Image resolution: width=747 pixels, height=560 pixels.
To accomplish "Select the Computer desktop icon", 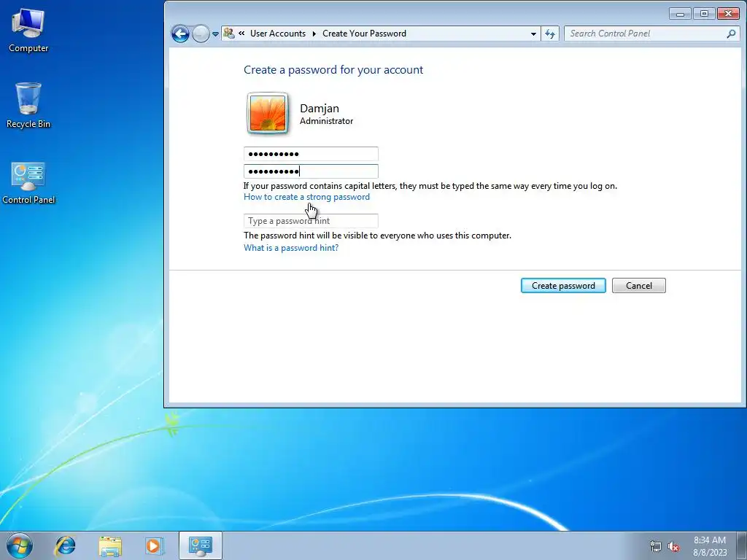I will [x=28, y=30].
